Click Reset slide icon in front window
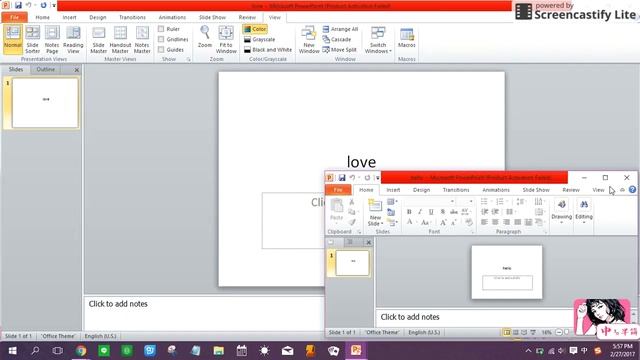Viewport: 640px width, 360px height. [x=391, y=212]
